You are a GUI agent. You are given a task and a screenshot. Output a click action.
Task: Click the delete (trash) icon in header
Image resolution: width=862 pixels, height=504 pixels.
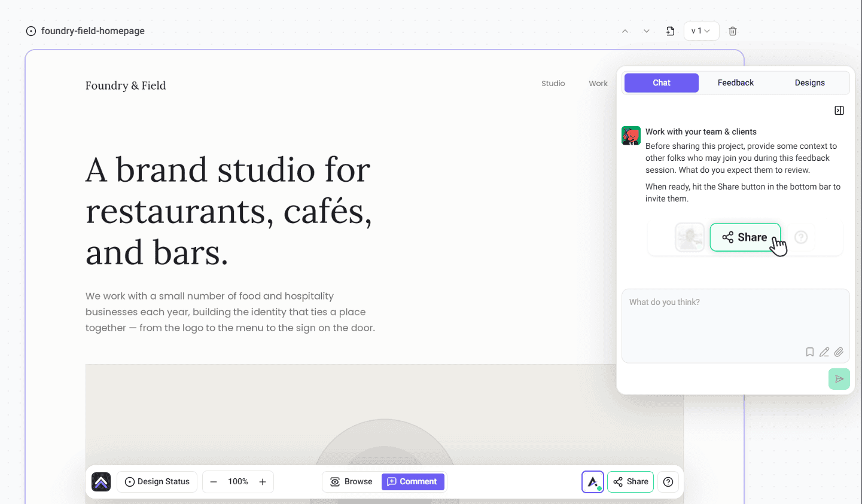pos(733,31)
